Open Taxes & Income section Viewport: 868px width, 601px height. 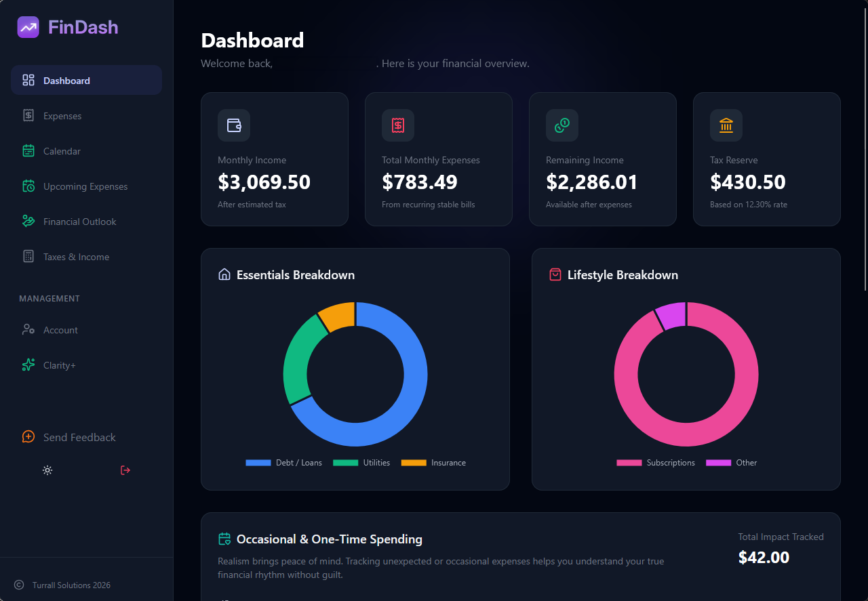(x=86, y=256)
